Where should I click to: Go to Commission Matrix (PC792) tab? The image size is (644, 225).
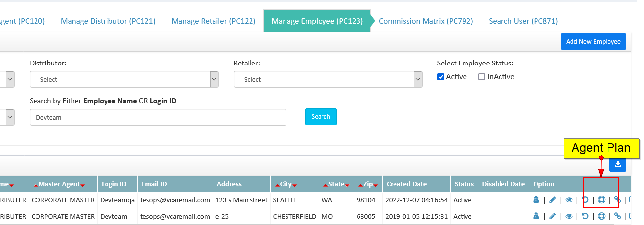[426, 21]
